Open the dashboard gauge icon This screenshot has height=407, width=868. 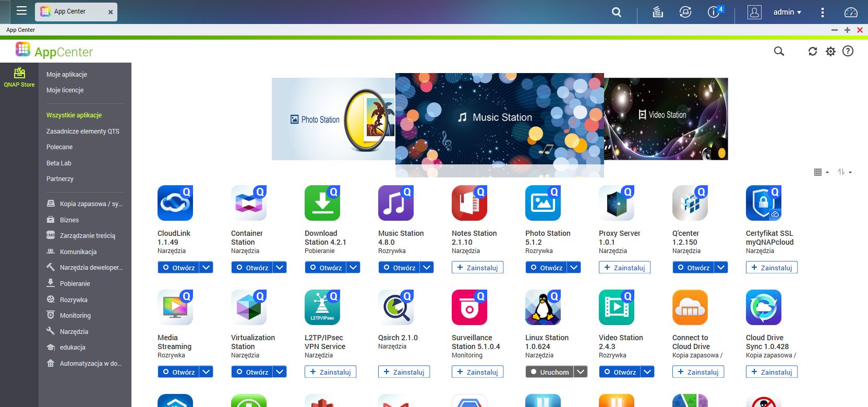pos(851,12)
